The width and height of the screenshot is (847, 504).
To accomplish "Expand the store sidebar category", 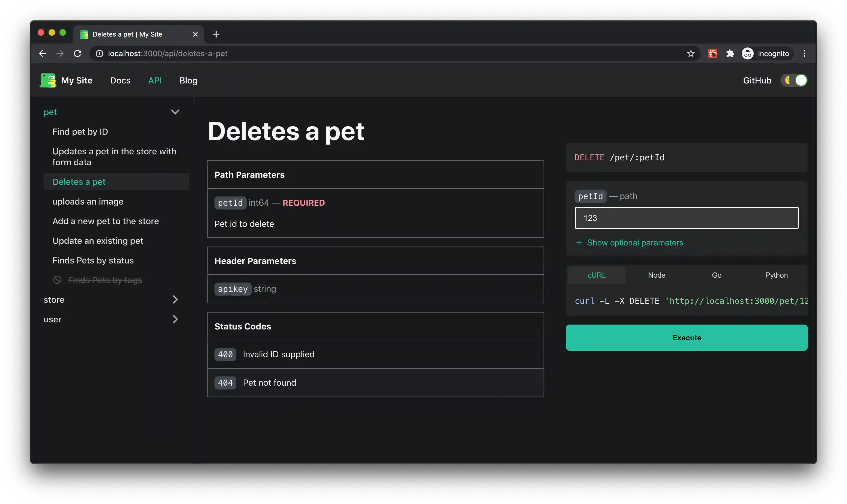I will 175,299.
